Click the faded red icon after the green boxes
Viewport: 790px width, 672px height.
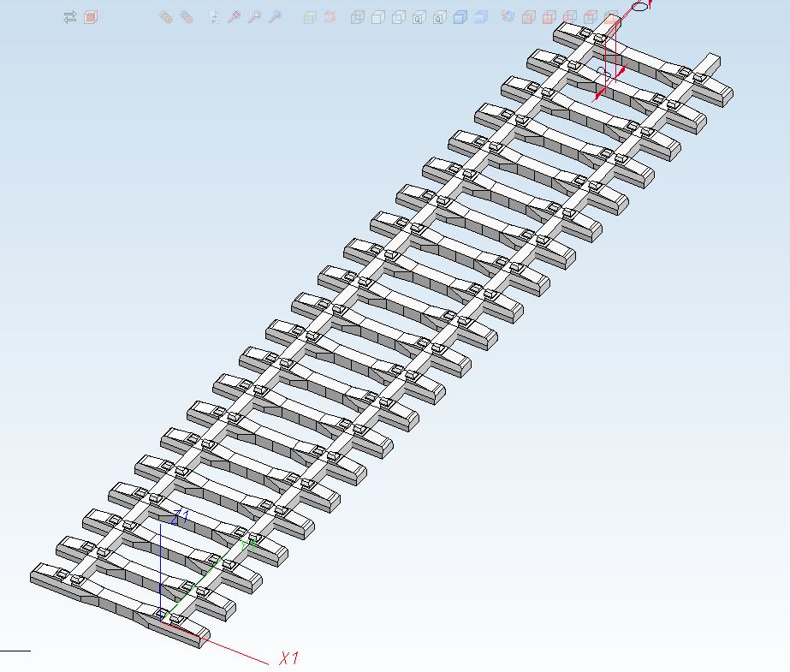(330, 18)
